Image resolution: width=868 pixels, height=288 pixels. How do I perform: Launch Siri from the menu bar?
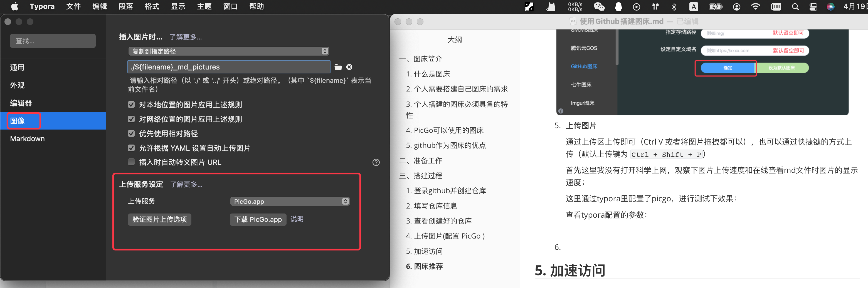[x=831, y=7]
